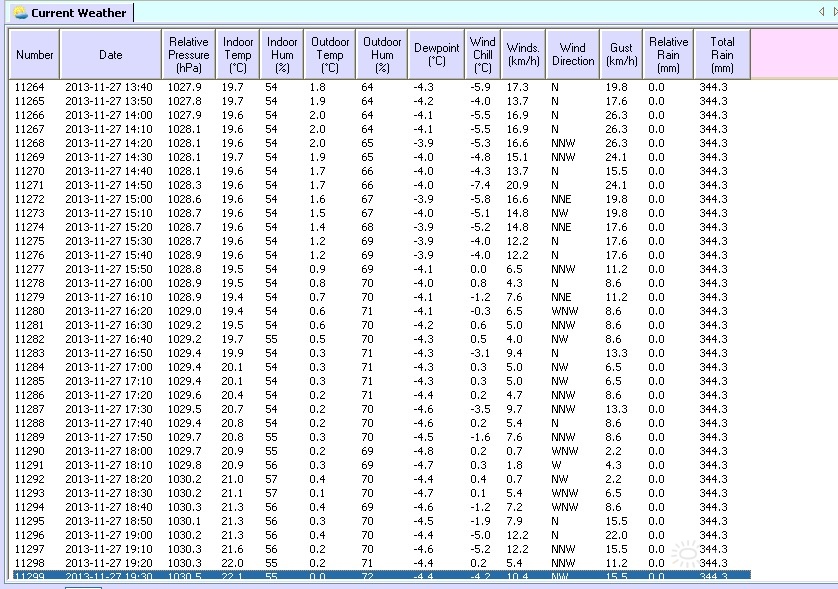The image size is (838, 589).
Task: Click the Winds (km/h) column header
Action: coord(524,55)
